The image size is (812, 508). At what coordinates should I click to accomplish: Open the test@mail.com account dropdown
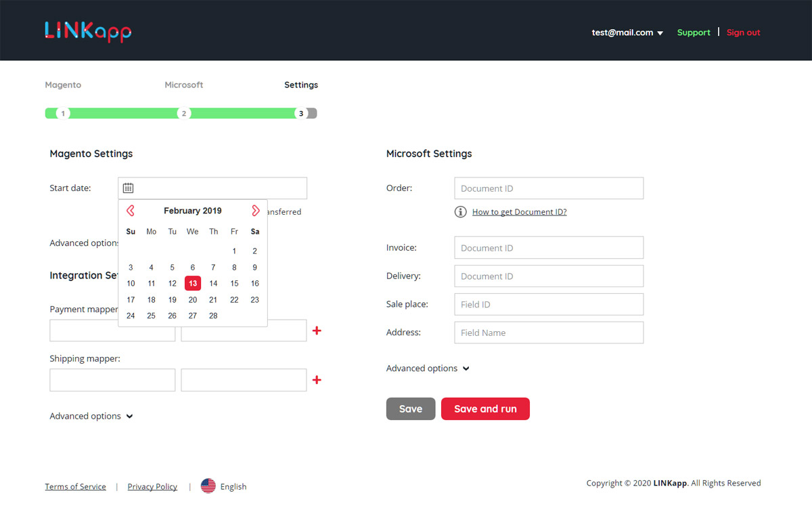pyautogui.click(x=627, y=33)
